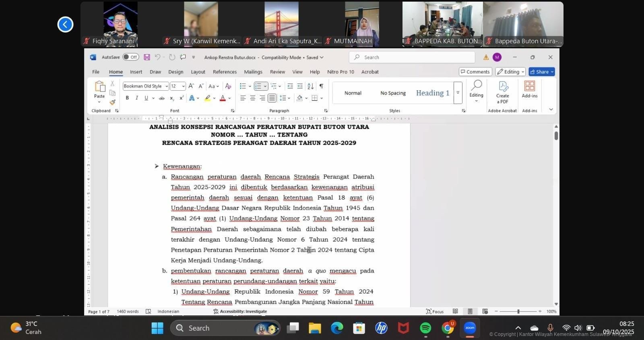Image resolution: width=644 pixels, height=340 pixels.
Task: Open the Comments pane button
Action: tap(475, 72)
